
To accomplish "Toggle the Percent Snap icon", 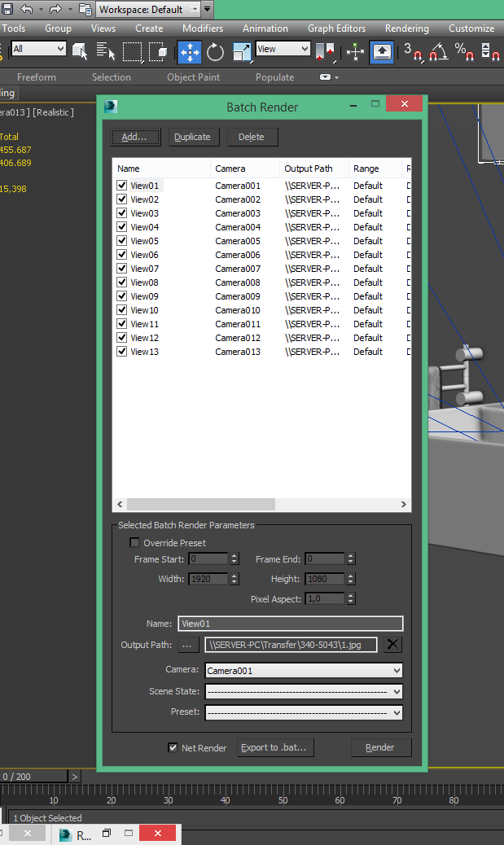I will [x=465, y=52].
